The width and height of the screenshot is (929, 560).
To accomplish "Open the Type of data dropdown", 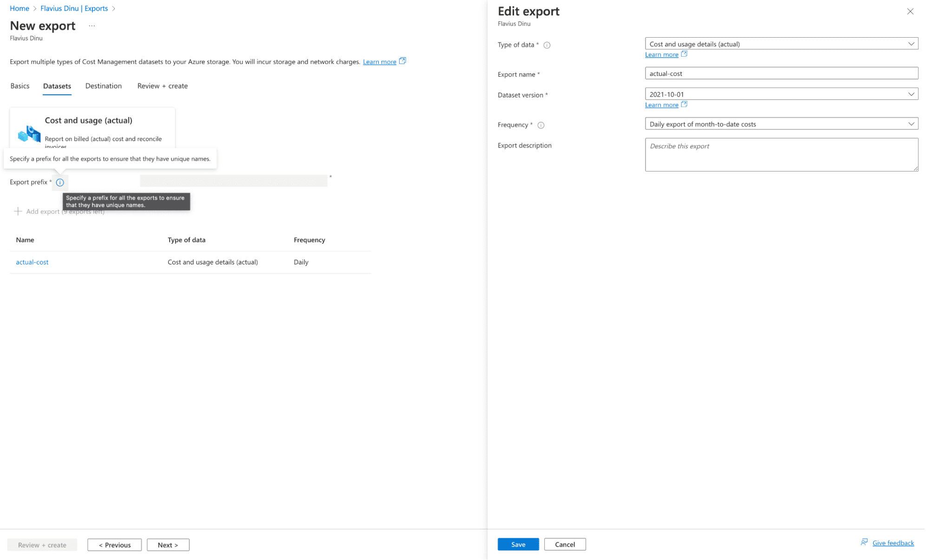I will 781,44.
